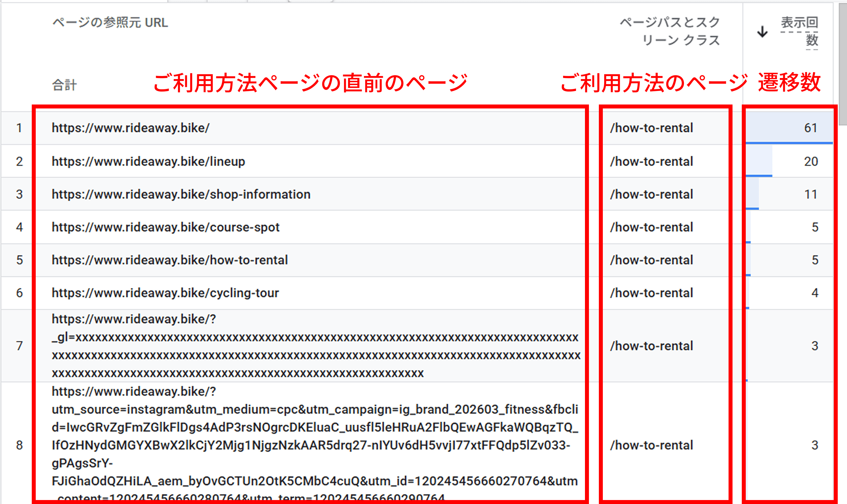The width and height of the screenshot is (847, 504).
Task: Click the descending sort arrow beside 表示回数
Action: coord(762,32)
